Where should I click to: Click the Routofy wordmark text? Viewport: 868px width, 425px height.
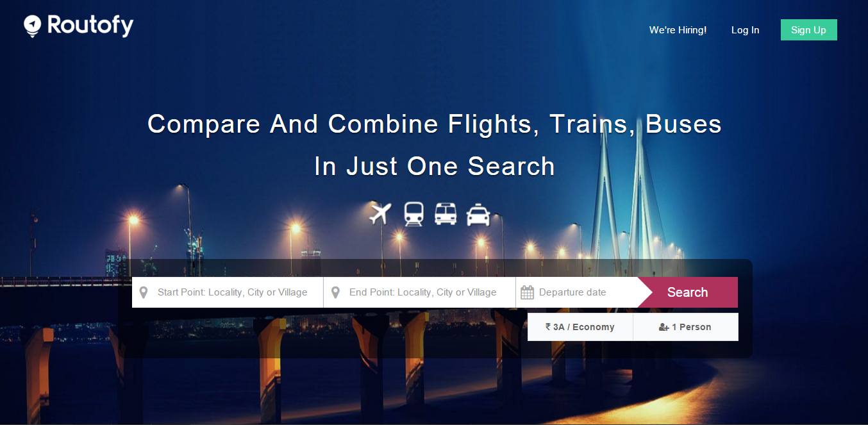click(x=90, y=26)
